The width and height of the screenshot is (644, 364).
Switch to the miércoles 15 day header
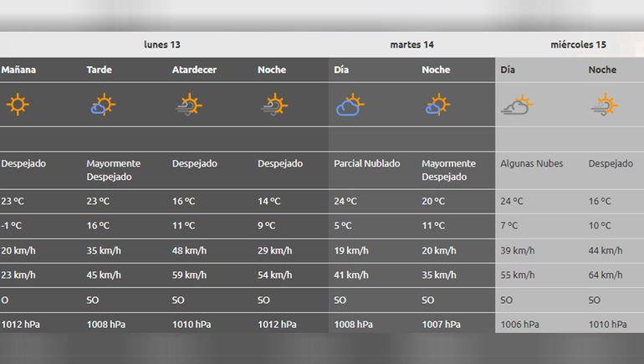pyautogui.click(x=578, y=45)
